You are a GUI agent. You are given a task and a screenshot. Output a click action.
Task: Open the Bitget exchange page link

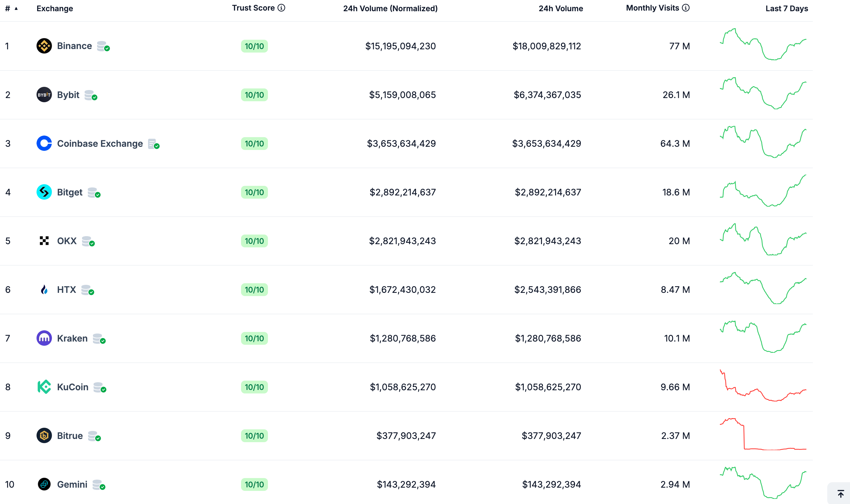click(70, 192)
